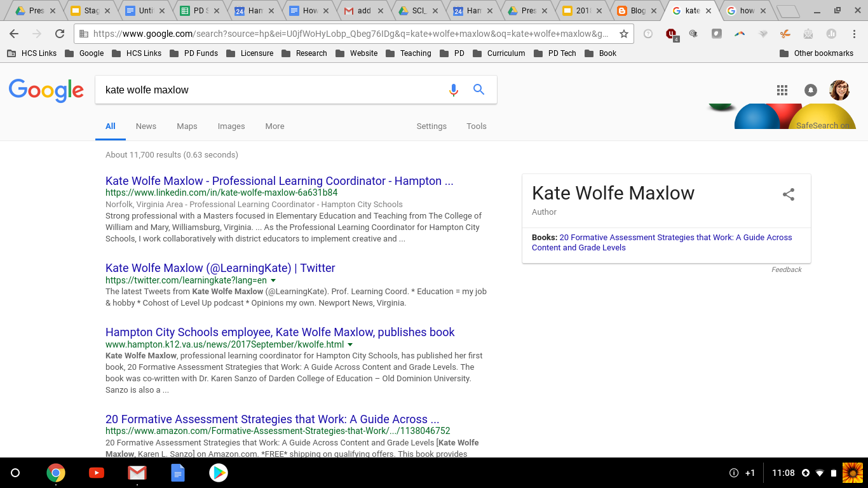This screenshot has width=868, height=488.
Task: Open a new browser tab
Action: click(x=788, y=11)
